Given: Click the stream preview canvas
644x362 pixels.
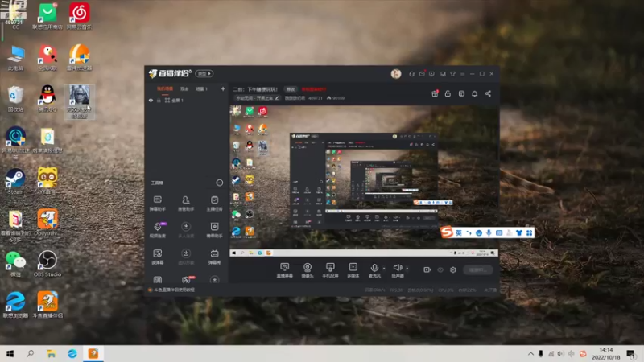Looking at the screenshot, I should (x=364, y=180).
